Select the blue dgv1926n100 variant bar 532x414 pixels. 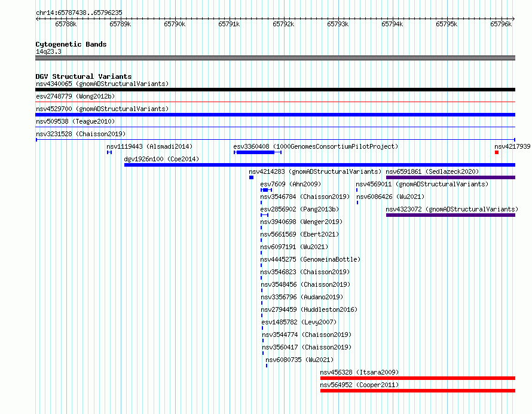point(320,165)
